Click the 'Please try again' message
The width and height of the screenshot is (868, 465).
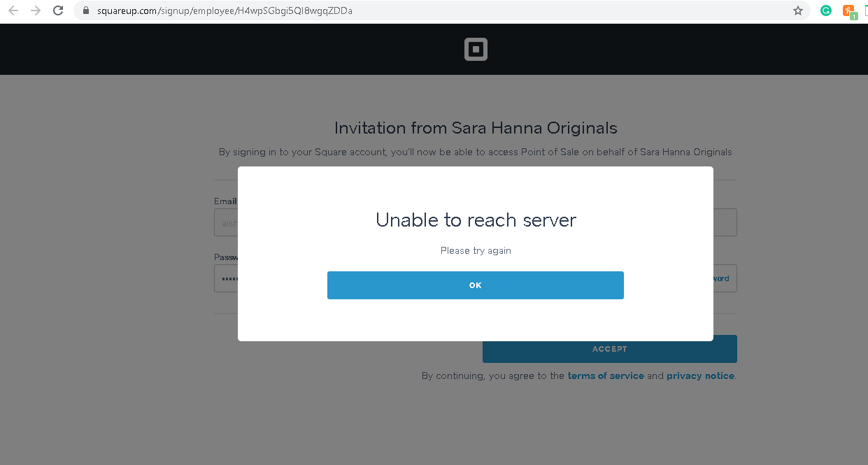click(x=476, y=250)
